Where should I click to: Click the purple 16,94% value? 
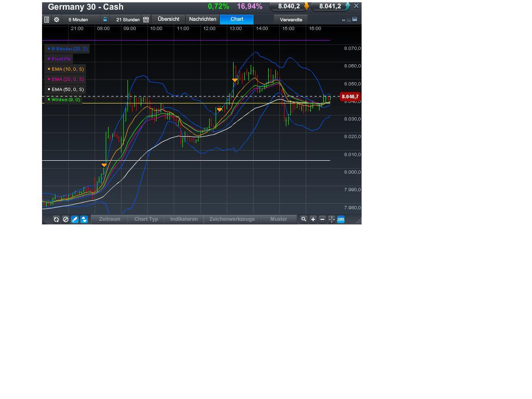249,6
